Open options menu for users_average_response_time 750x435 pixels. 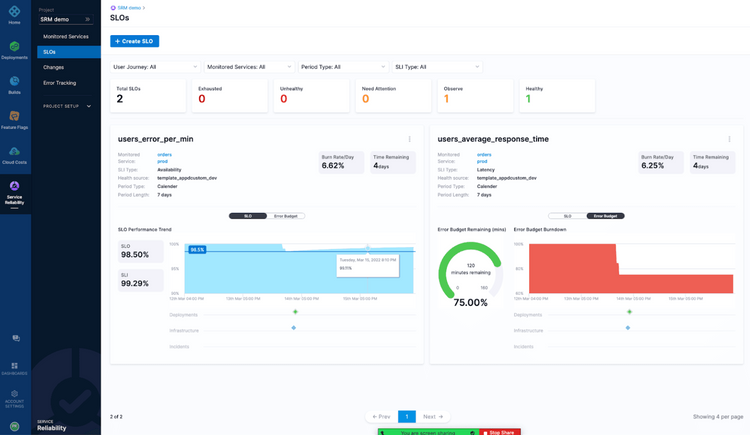click(729, 139)
